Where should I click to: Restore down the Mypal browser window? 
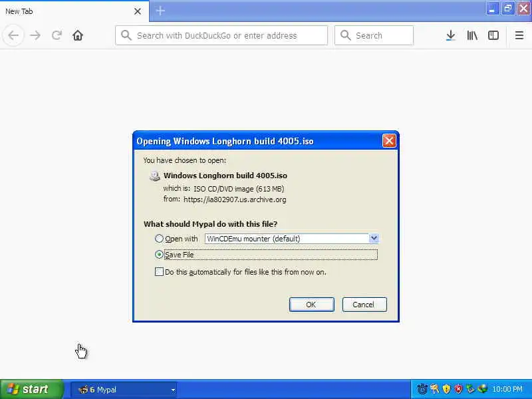tap(507, 9)
